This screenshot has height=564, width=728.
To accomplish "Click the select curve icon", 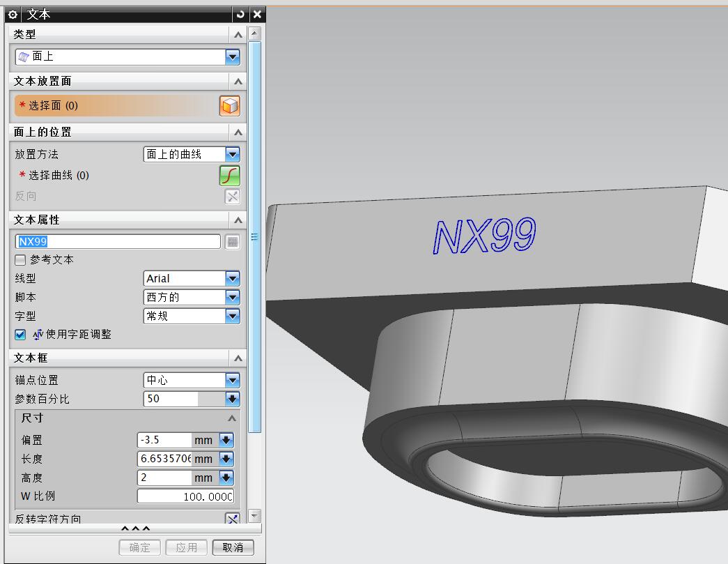I will coord(229,176).
